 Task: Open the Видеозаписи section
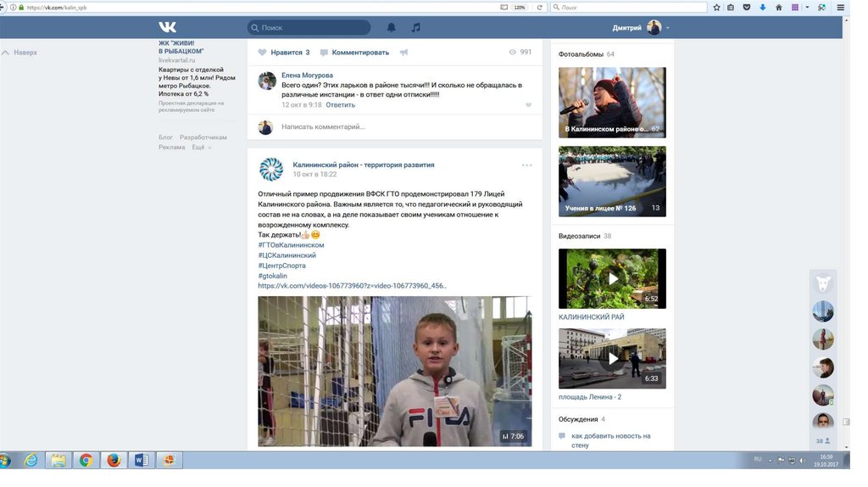(579, 236)
